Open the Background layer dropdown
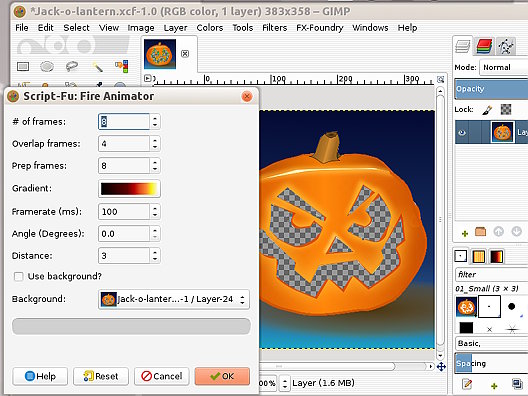The height and width of the screenshot is (396, 528). point(174,299)
